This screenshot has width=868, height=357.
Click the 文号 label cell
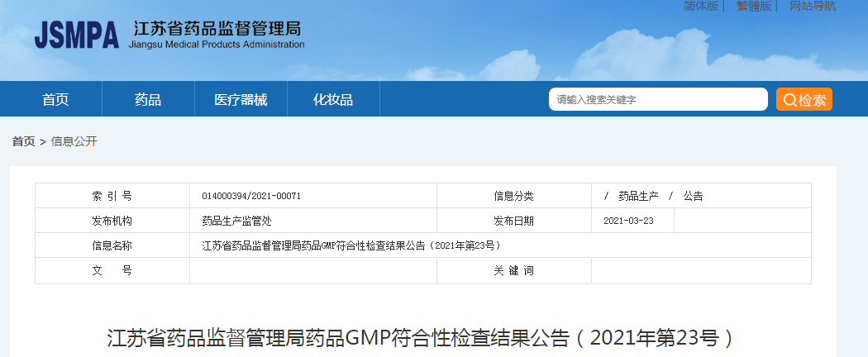point(112,271)
